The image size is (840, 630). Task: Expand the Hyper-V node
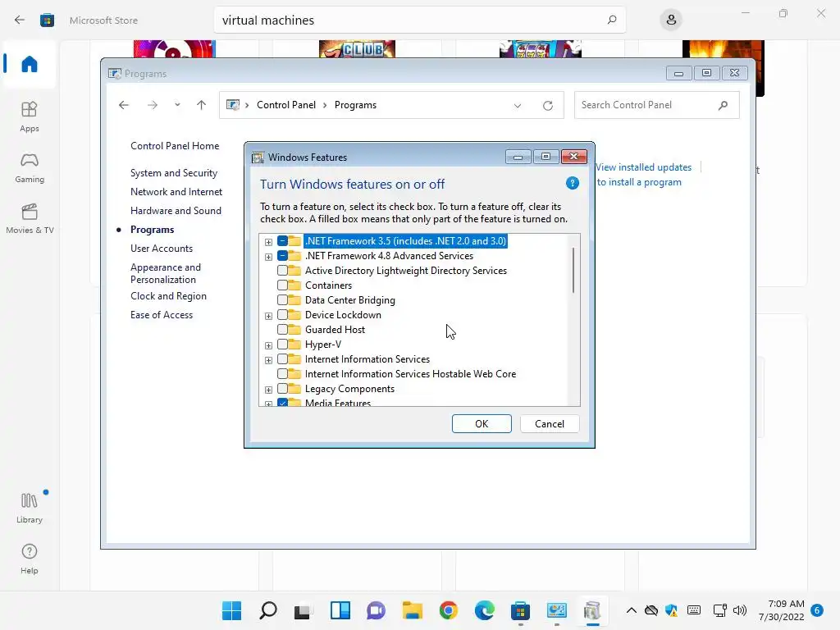(x=268, y=345)
